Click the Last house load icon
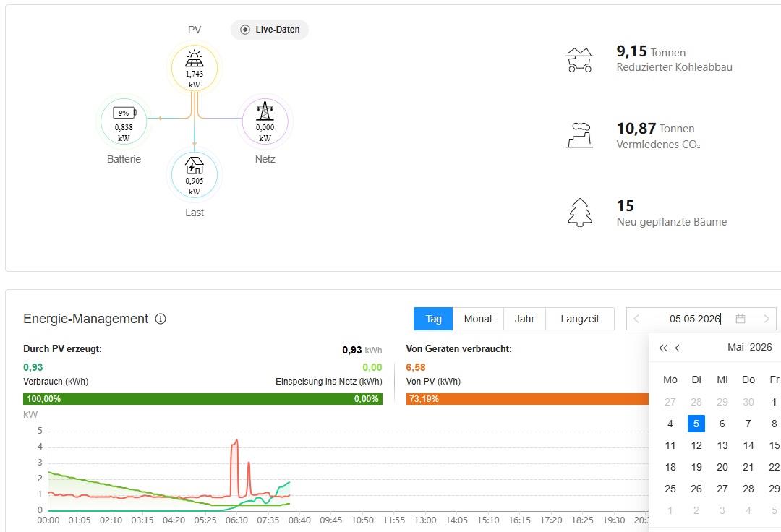 (x=195, y=166)
